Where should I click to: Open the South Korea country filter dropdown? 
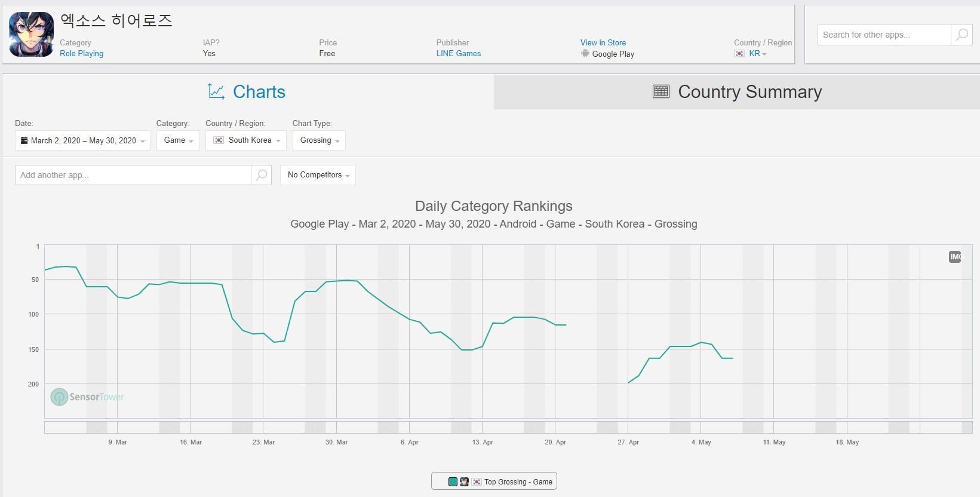(x=246, y=140)
